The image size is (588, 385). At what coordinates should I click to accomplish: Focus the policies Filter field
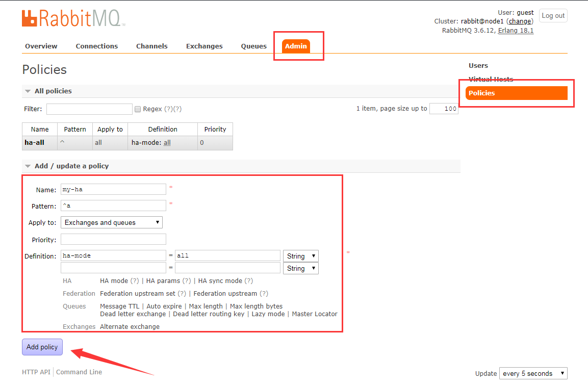[x=89, y=109]
